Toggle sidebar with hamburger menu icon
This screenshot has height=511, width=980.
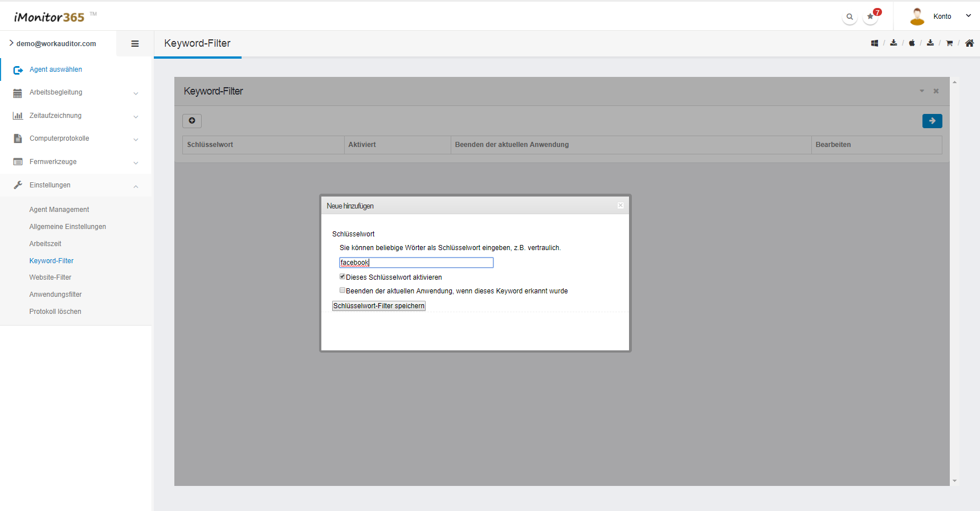coord(135,44)
